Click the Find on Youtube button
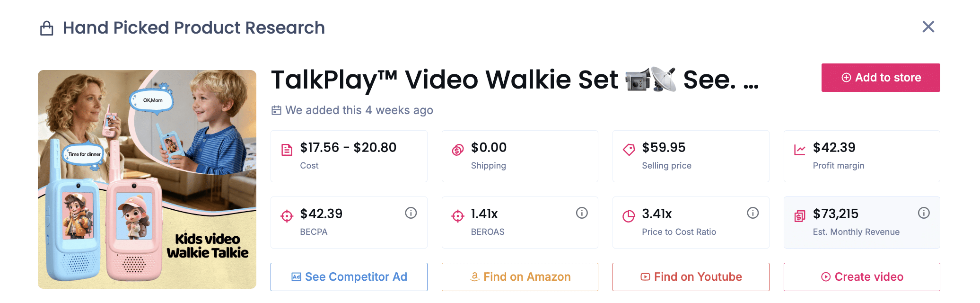Viewport: 980px width, 303px height. [691, 277]
